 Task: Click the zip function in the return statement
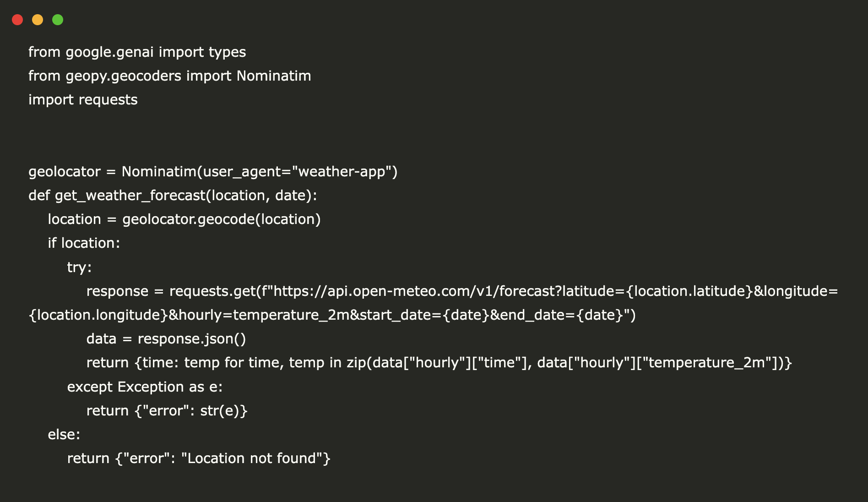coord(356,363)
